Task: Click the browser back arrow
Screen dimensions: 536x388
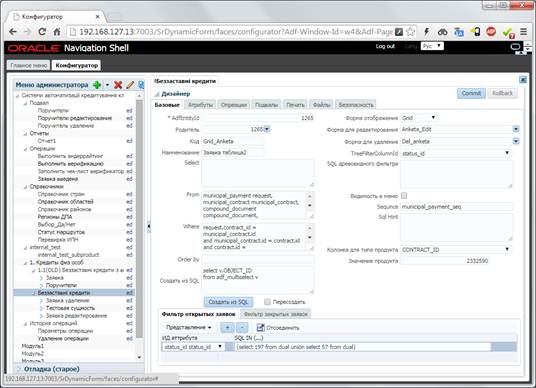Action: (x=13, y=32)
